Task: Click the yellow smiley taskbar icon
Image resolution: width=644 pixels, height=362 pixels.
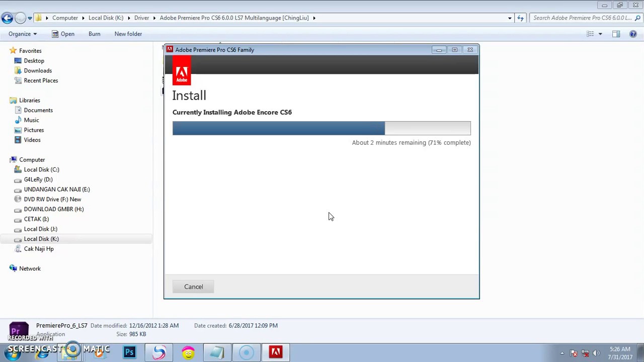Action: (x=188, y=352)
